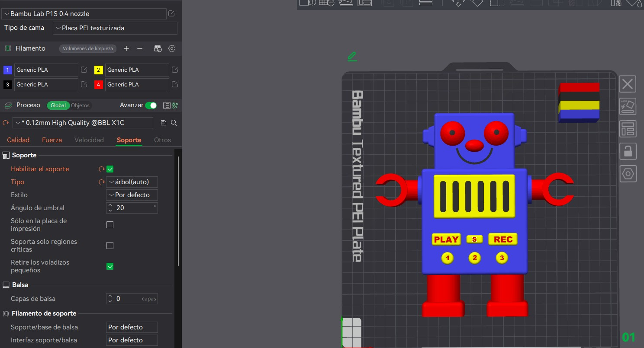This screenshot has width=644, height=348.
Task: Open the printer preset dropdown
Action: [x=84, y=13]
